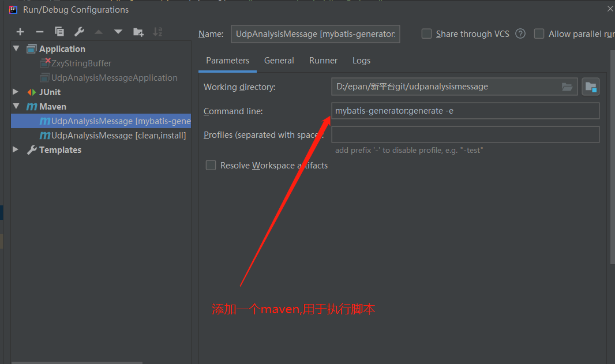Image resolution: width=615 pixels, height=364 pixels.
Task: Click the Command line field
Action: (465, 111)
